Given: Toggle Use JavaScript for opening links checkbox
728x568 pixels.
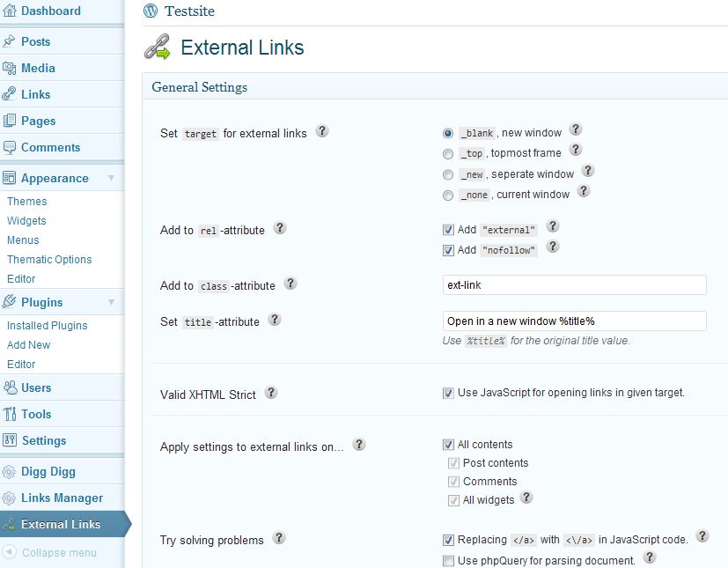Looking at the screenshot, I should [448, 393].
